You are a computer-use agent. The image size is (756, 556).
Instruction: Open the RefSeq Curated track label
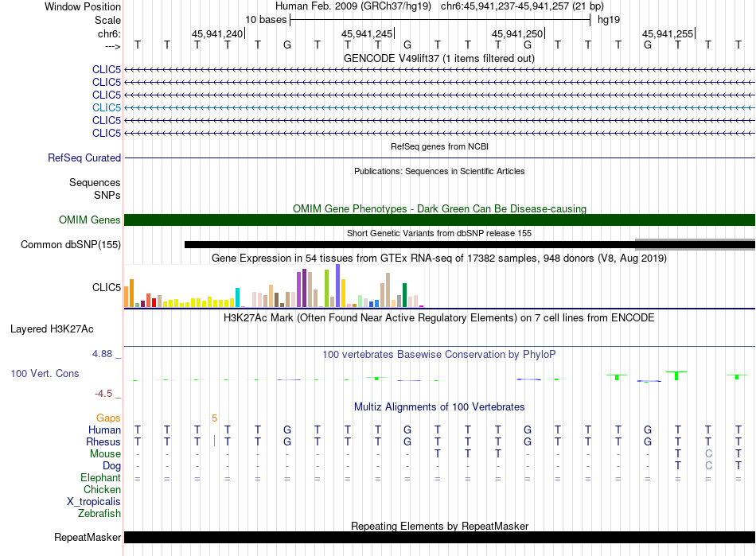[x=84, y=157]
